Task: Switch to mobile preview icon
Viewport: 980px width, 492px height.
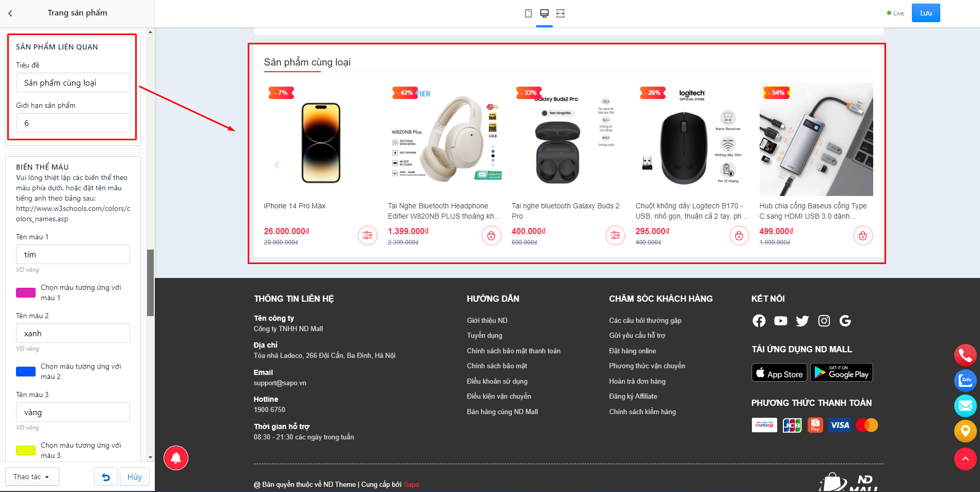Action: click(528, 13)
